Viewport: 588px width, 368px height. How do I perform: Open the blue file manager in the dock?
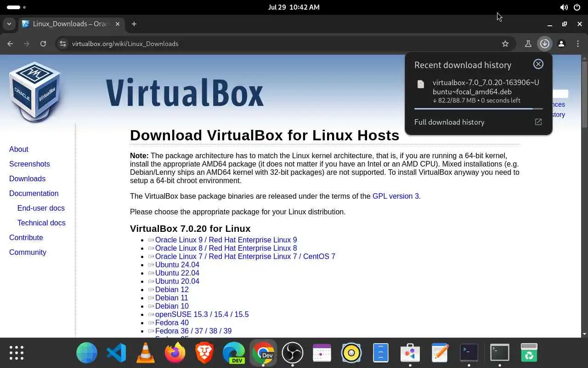point(381,353)
